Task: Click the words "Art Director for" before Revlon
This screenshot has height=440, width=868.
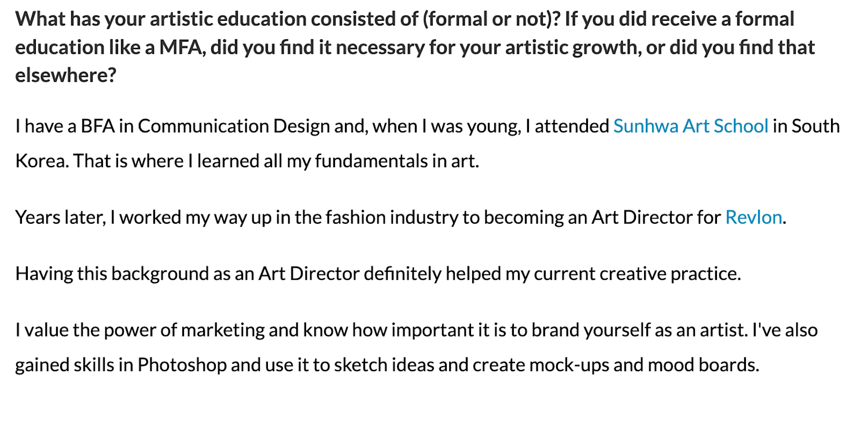Action: pyautogui.click(x=656, y=217)
